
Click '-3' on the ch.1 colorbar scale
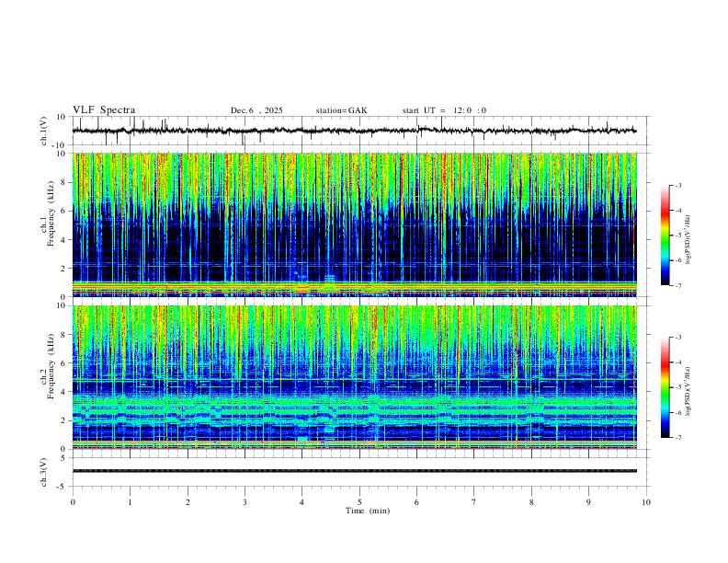point(677,185)
